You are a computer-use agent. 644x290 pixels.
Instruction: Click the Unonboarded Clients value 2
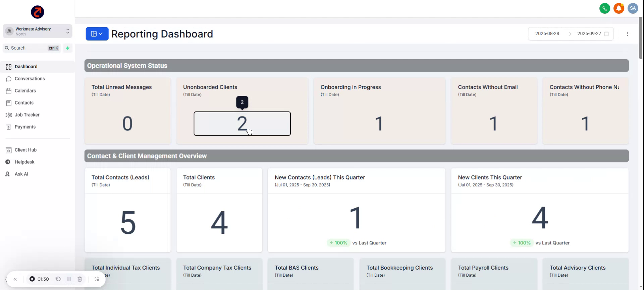pyautogui.click(x=242, y=124)
